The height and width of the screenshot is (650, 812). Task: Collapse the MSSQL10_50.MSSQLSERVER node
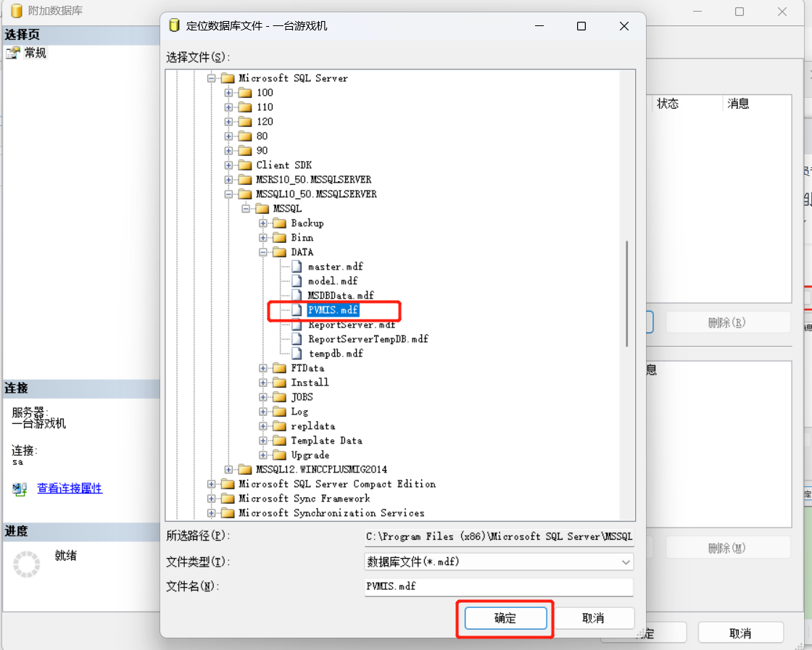tap(229, 194)
